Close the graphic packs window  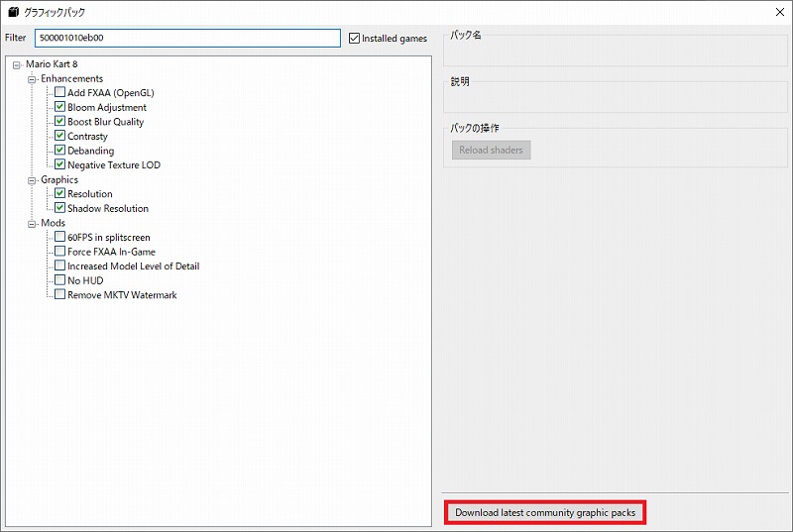coord(780,12)
